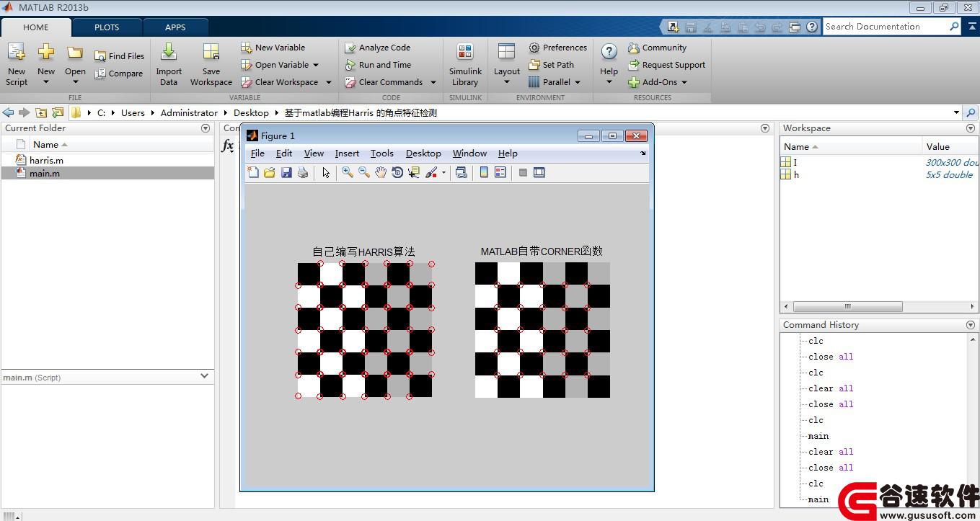Open the File menu in Figure 1
Image resolution: width=980 pixels, height=521 pixels.
pyautogui.click(x=257, y=153)
